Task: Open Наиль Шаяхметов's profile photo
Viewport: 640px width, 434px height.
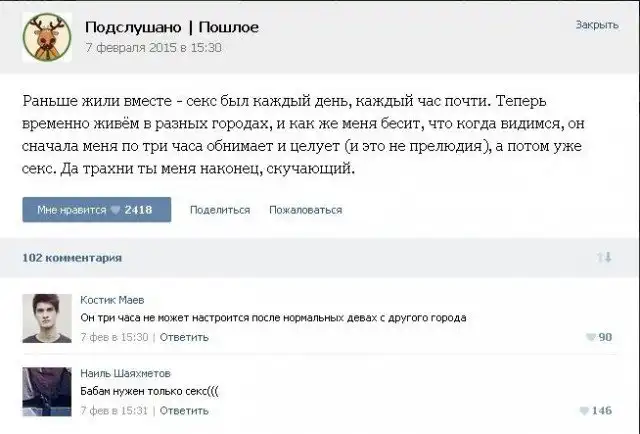Action: pyautogui.click(x=46, y=391)
